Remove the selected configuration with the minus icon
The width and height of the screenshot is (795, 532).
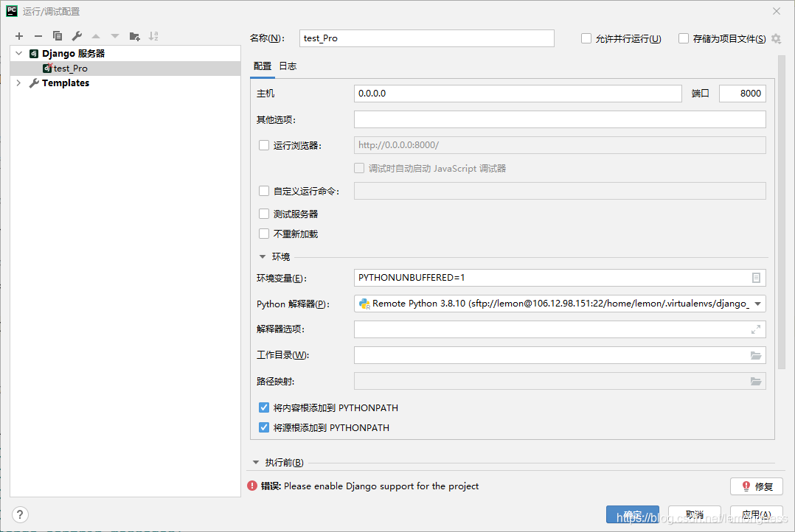point(38,36)
